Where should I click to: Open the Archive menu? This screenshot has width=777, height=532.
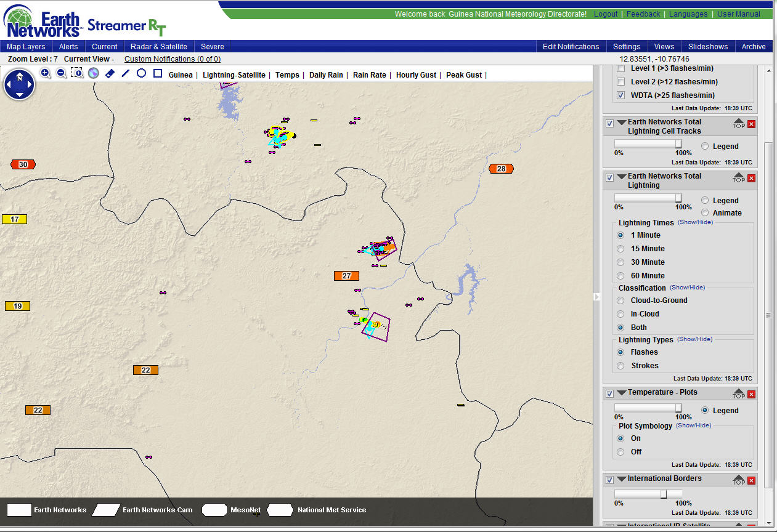(x=754, y=47)
